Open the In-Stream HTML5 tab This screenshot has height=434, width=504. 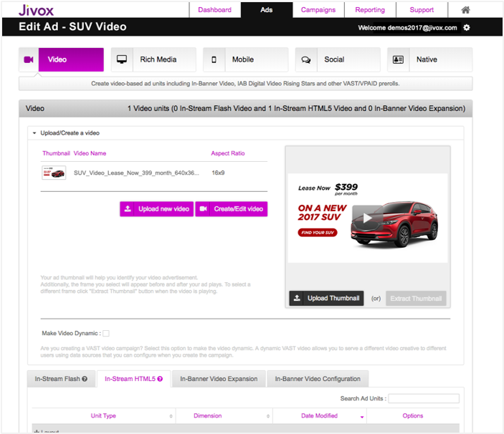[x=134, y=379]
